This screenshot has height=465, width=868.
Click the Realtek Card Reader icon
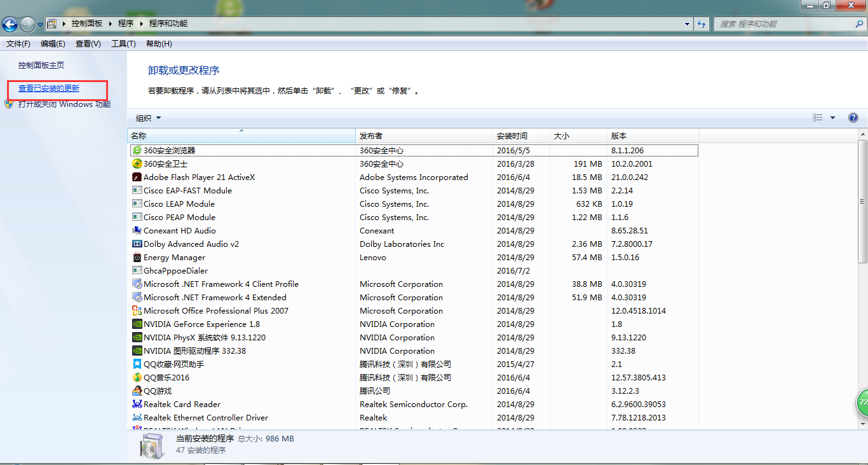pyautogui.click(x=137, y=405)
